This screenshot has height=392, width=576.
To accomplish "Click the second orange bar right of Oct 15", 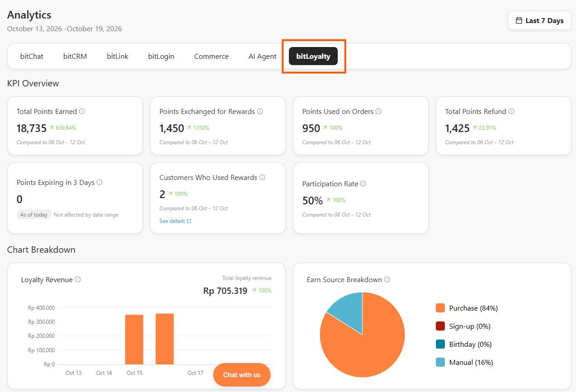I will point(165,339).
